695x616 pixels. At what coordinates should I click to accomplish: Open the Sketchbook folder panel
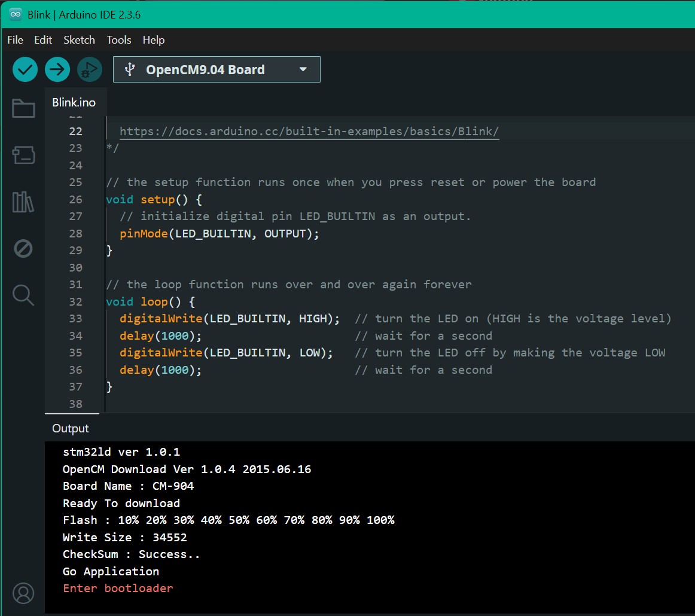tap(23, 108)
